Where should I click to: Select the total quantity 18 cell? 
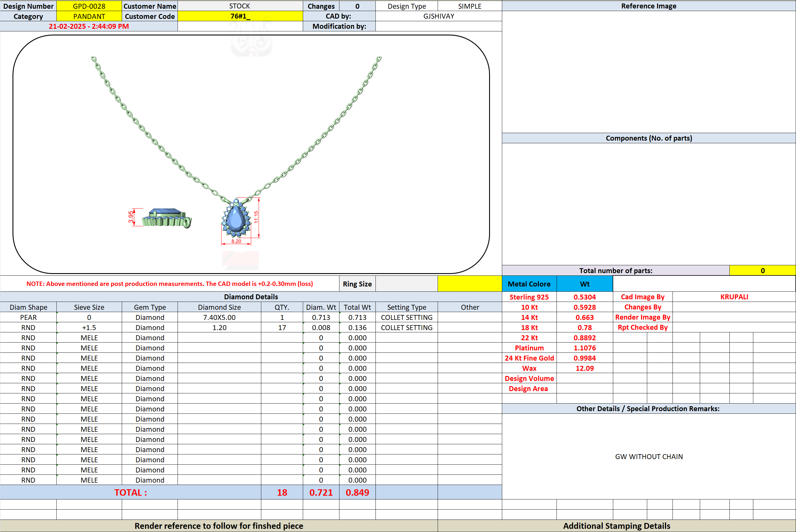(282, 492)
